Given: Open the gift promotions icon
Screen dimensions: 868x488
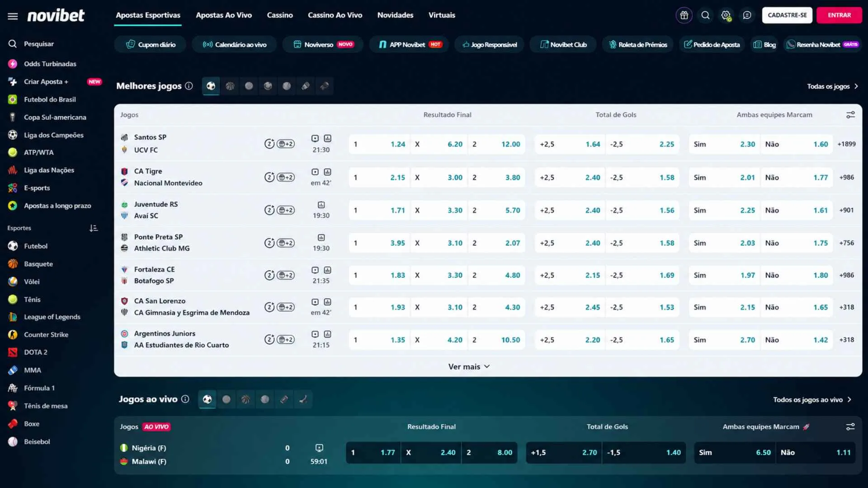Looking at the screenshot, I should coord(684,15).
